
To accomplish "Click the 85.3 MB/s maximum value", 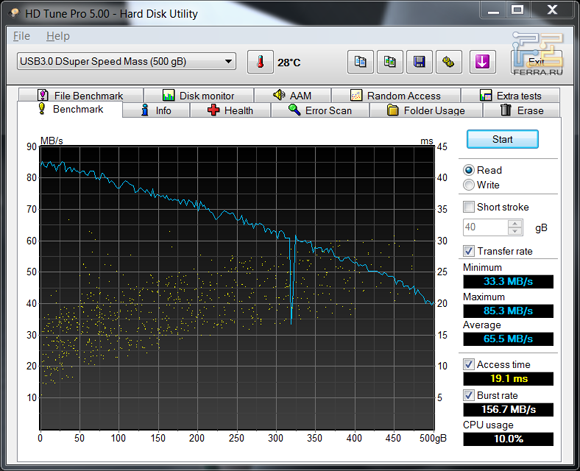I will coord(508,311).
